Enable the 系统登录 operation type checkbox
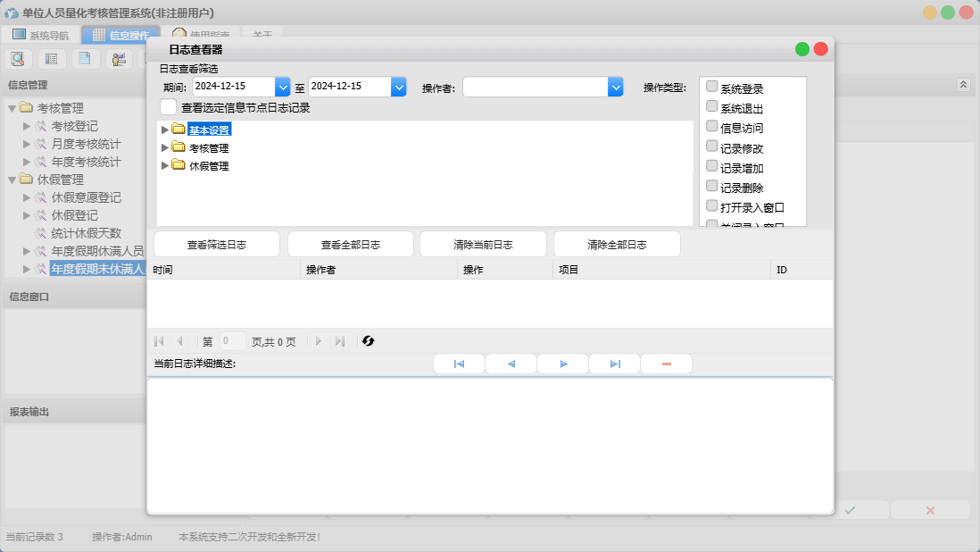 (x=712, y=87)
